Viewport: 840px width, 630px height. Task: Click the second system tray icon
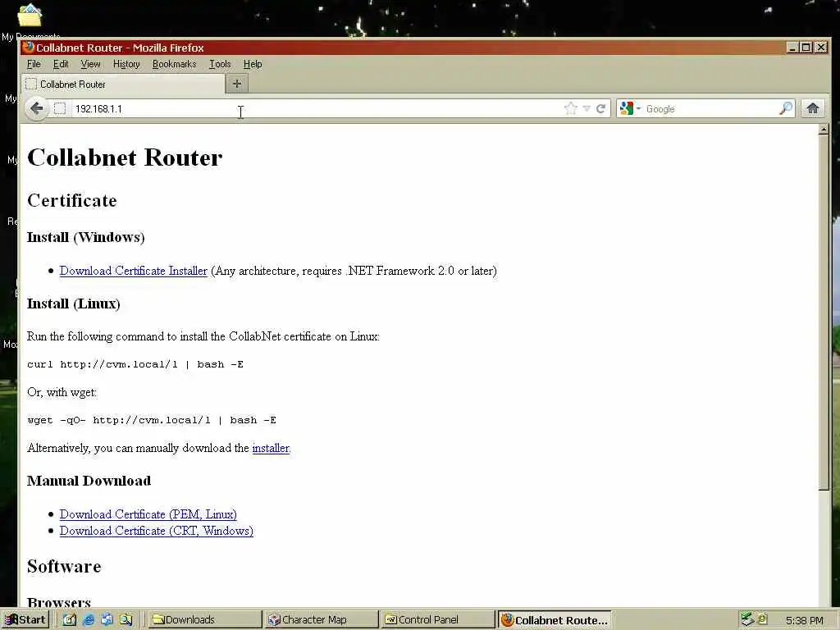click(762, 619)
